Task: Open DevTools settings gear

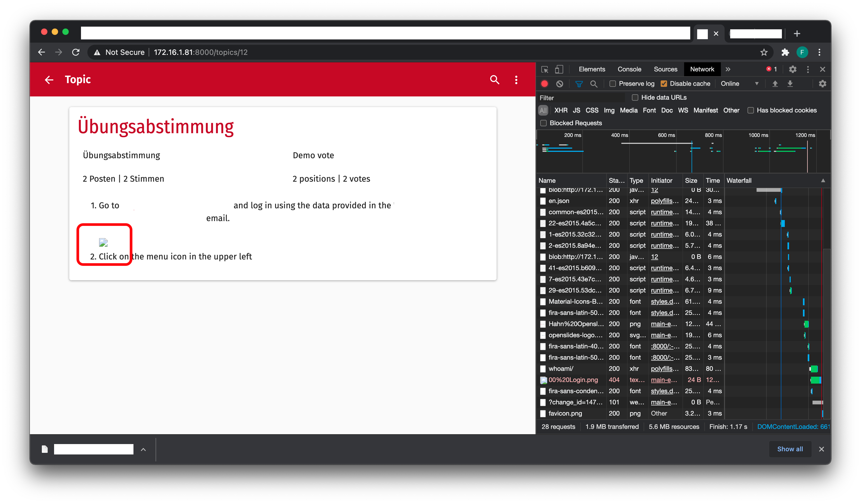Action: pos(793,69)
